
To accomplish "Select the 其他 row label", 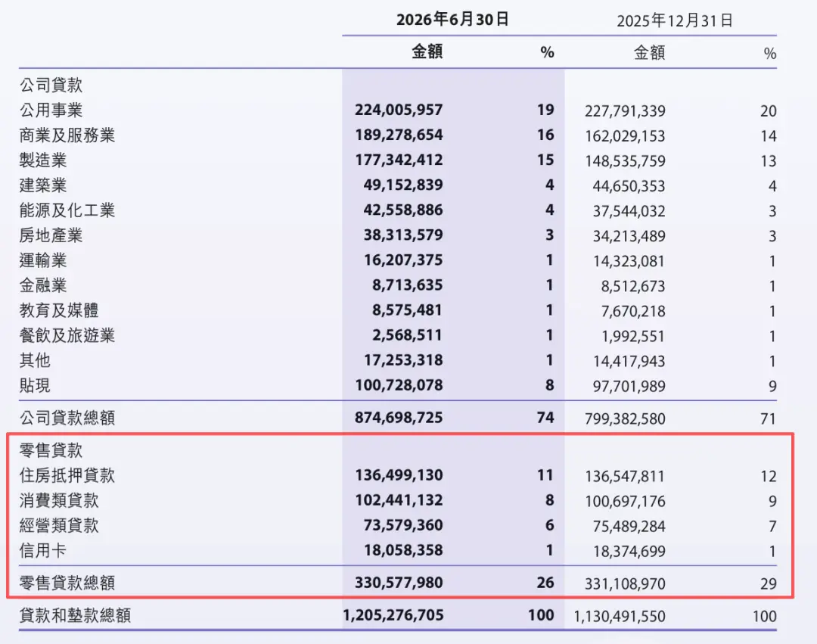I will click(x=35, y=360).
